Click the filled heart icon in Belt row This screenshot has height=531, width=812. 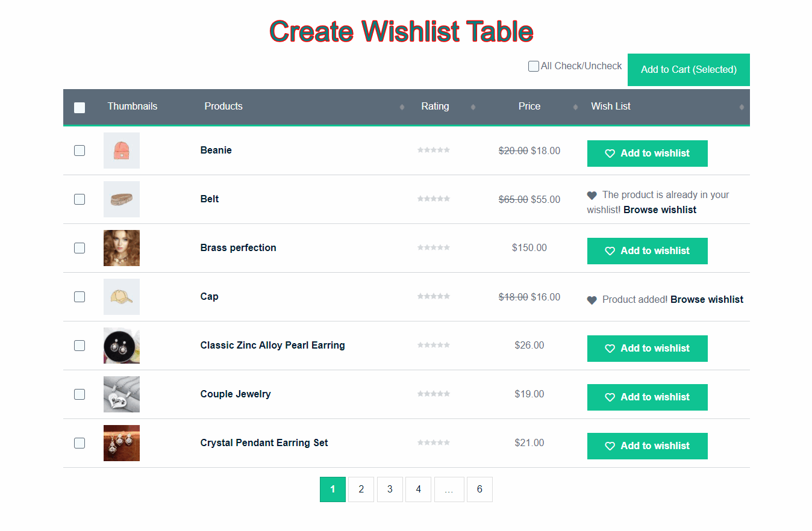click(x=592, y=195)
